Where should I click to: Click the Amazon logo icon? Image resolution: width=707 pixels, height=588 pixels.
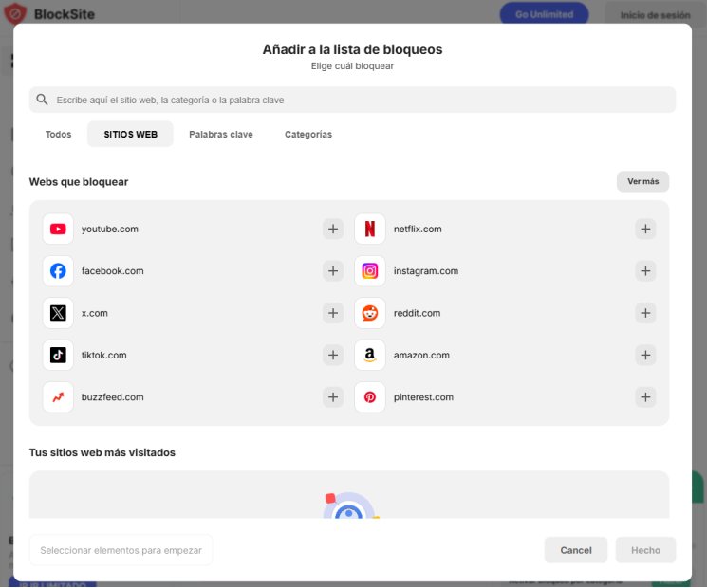pyautogui.click(x=370, y=355)
